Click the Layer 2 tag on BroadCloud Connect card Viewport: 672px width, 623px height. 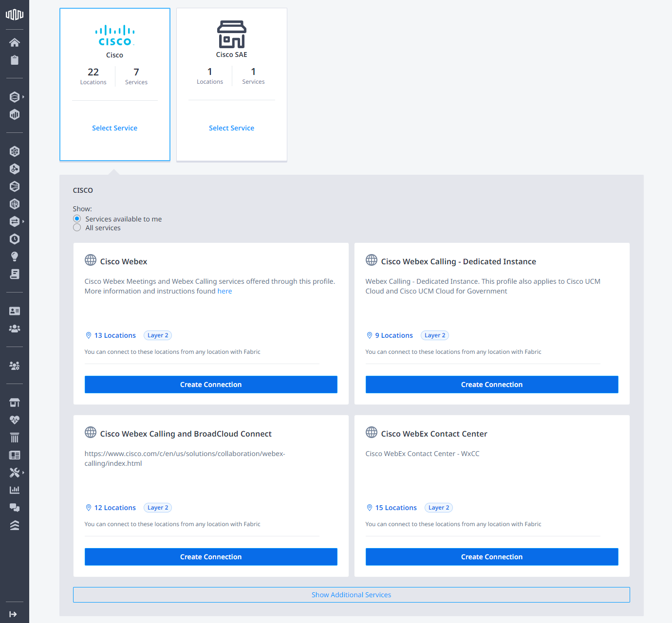(x=158, y=508)
